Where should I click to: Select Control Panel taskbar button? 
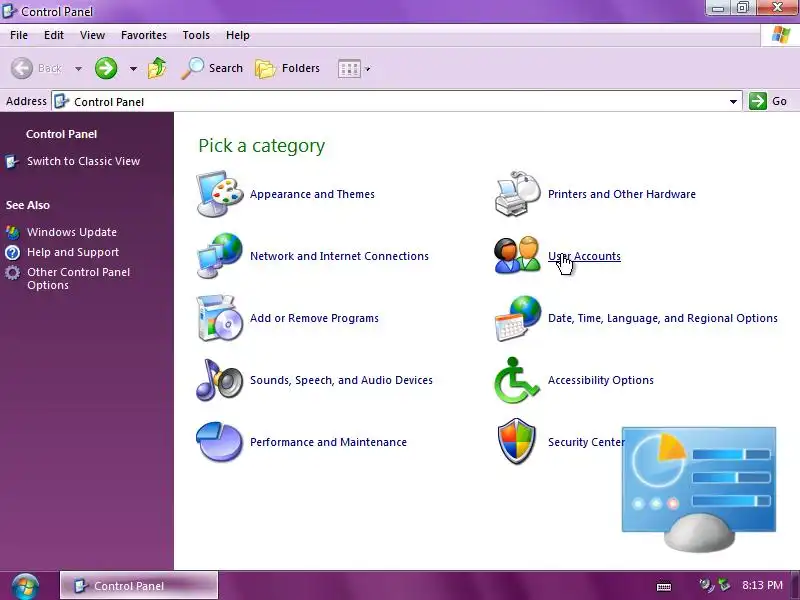tap(139, 586)
